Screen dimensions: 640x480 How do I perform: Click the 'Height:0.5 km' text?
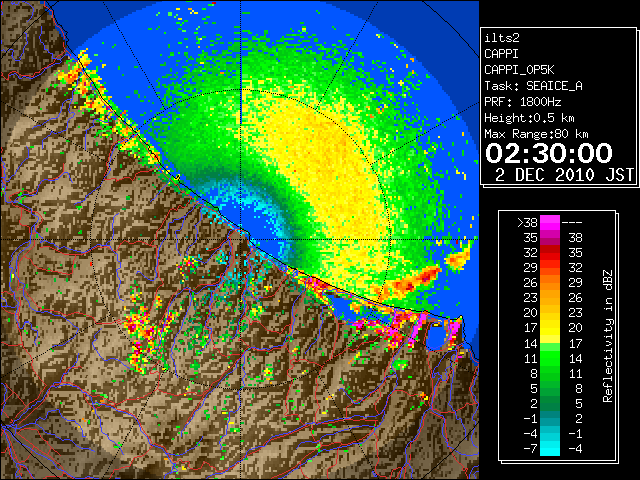click(529, 118)
